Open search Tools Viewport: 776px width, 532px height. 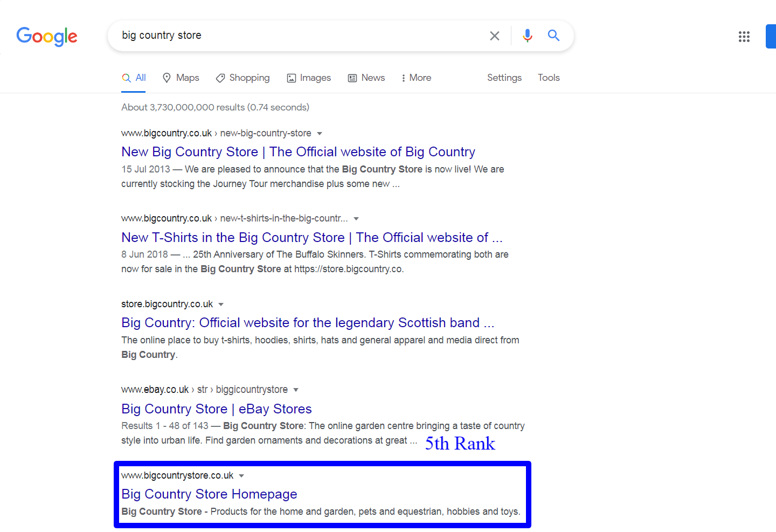[x=549, y=78]
